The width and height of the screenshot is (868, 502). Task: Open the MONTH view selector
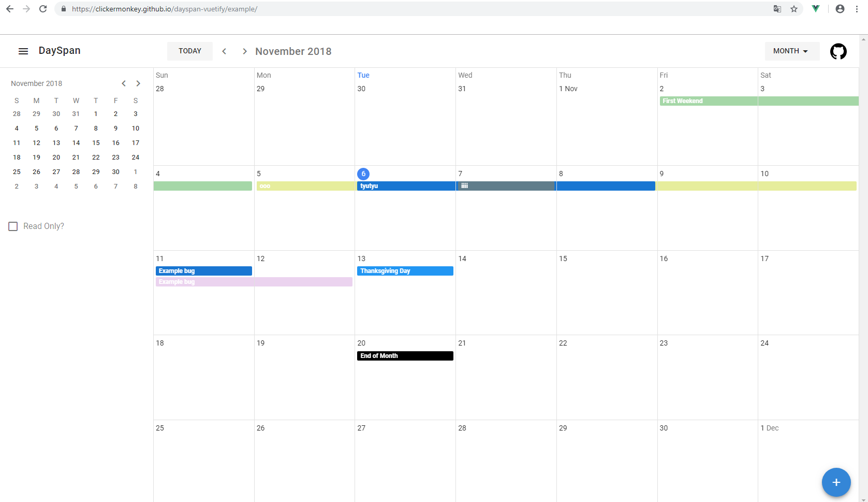(x=791, y=51)
